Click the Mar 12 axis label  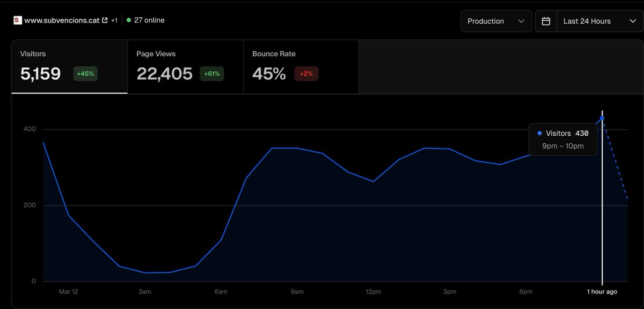click(x=69, y=292)
